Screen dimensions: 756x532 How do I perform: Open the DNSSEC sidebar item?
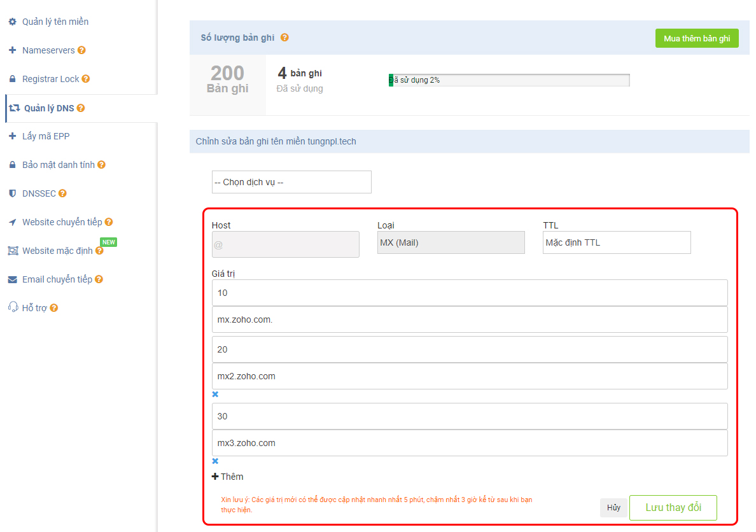click(x=39, y=193)
